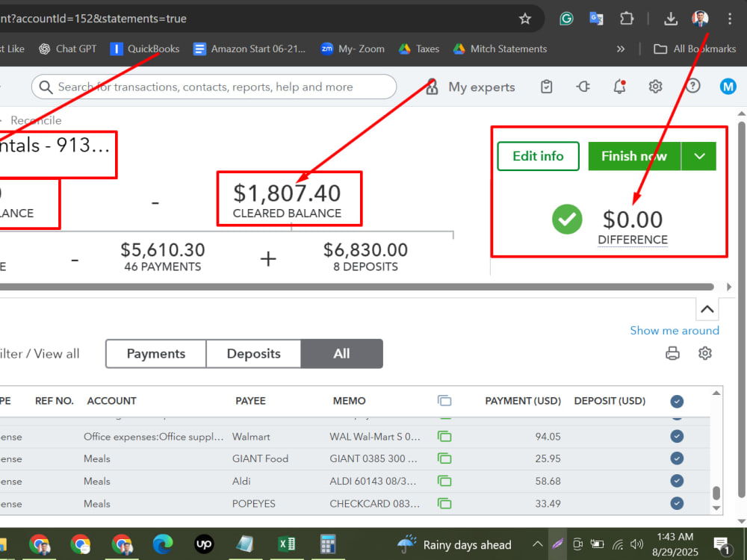Screen dimensions: 747x560
Task: Open the My- Zoom bookmark
Action: [353, 49]
